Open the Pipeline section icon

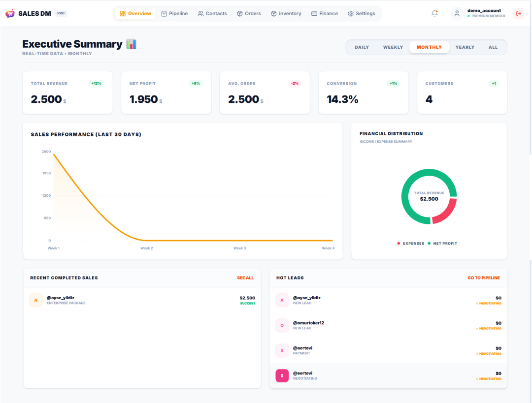click(163, 13)
